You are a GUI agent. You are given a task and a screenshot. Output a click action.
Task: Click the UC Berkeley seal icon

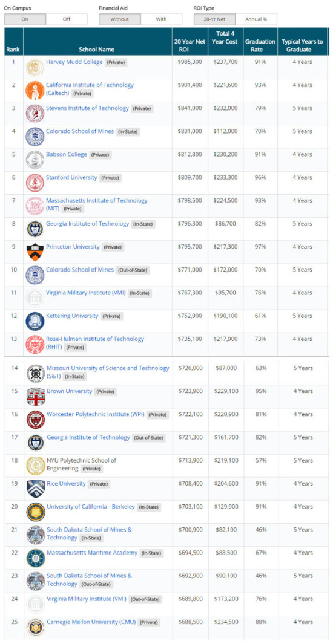tap(36, 512)
